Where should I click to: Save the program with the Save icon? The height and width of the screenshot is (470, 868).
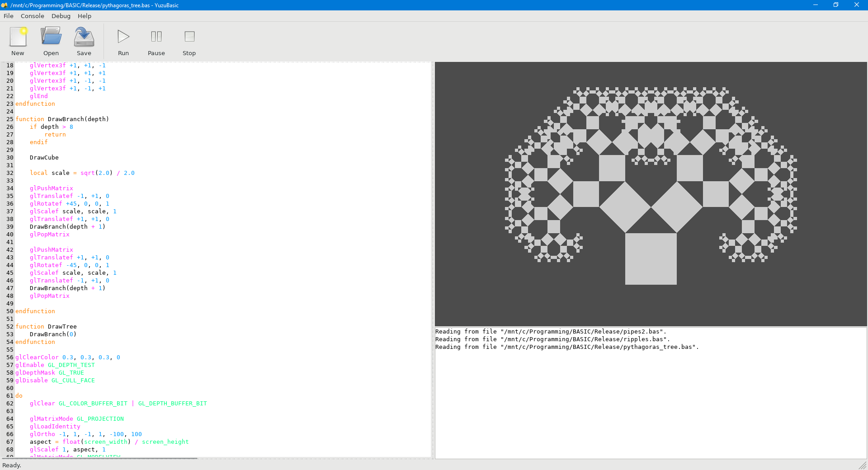pyautogui.click(x=84, y=41)
